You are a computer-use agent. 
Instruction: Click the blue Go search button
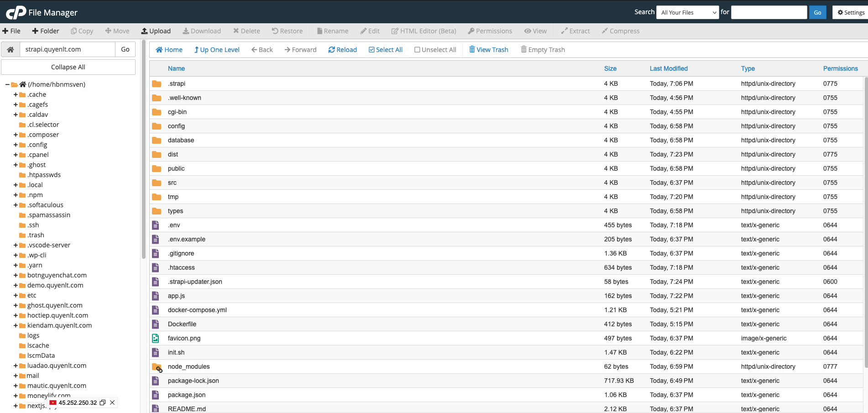[817, 12]
